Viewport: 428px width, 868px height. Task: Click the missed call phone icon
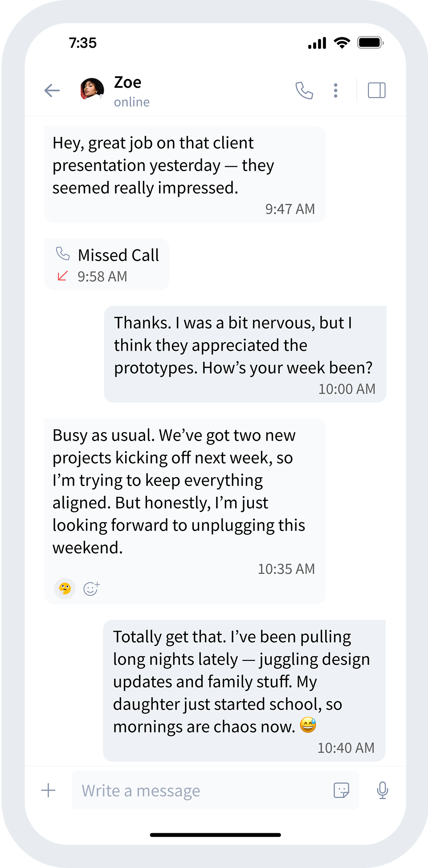[63, 254]
